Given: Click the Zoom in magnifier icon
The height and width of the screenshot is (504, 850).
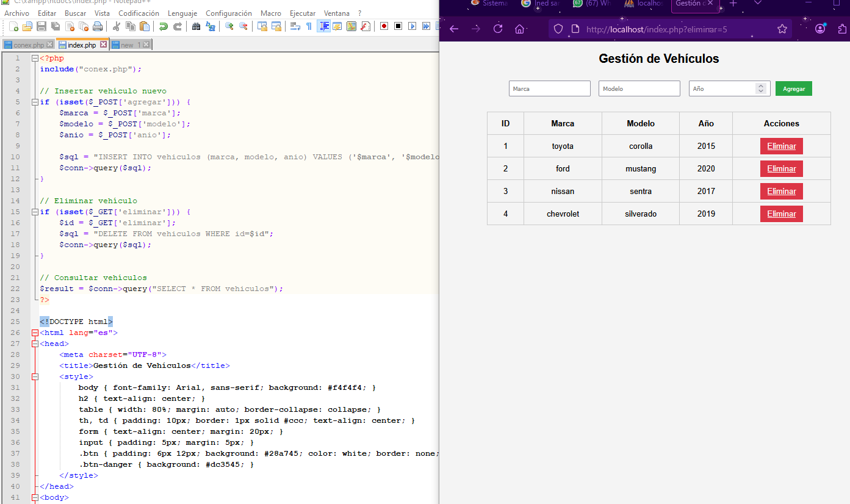Looking at the screenshot, I should (229, 26).
